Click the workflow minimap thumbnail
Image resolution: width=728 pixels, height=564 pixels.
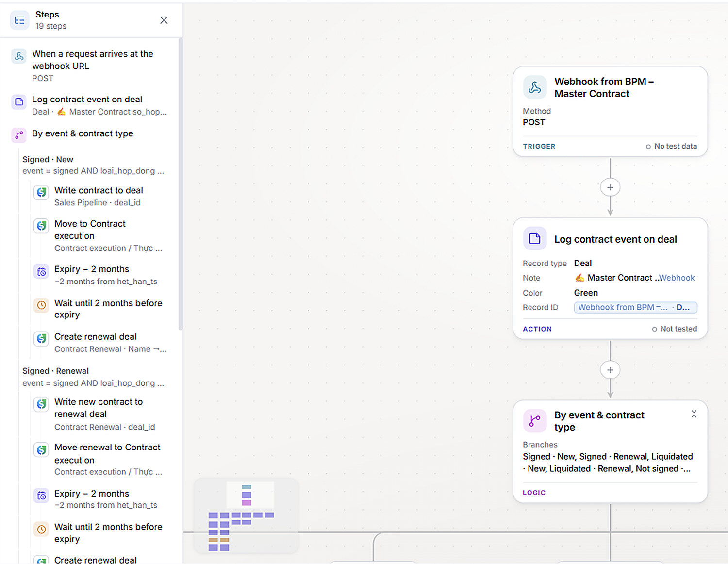click(x=247, y=516)
